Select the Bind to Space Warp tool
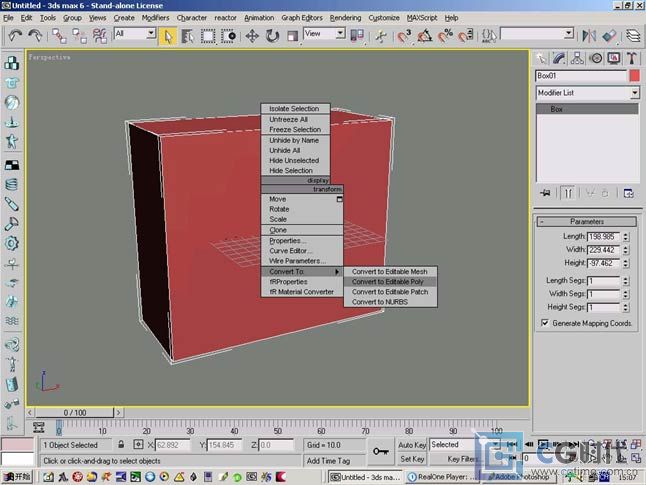Viewport: 646px width, 485px height. 100,36
